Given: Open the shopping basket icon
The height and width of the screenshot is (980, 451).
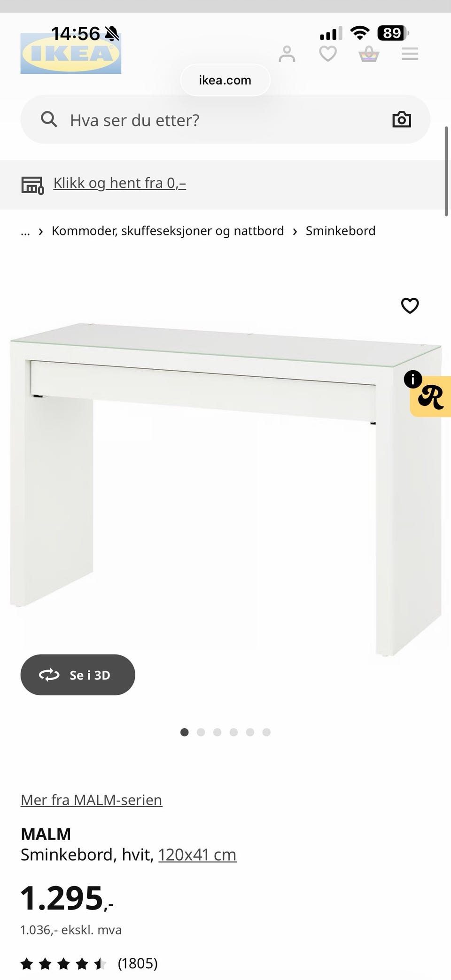Looking at the screenshot, I should (369, 54).
